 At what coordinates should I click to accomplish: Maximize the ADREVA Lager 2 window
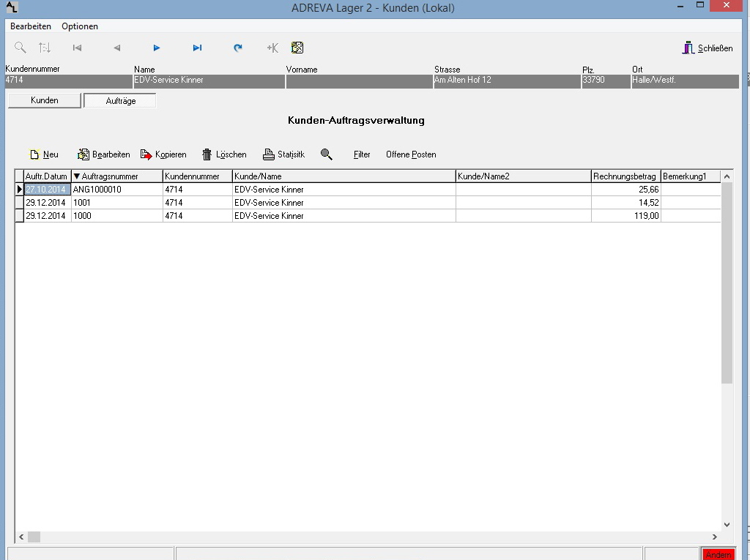700,5
